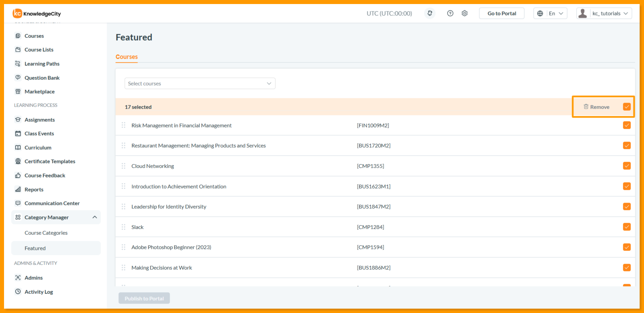Uncheck Making Decisions at Work checkbox
This screenshot has width=644, height=313.
pyautogui.click(x=627, y=267)
